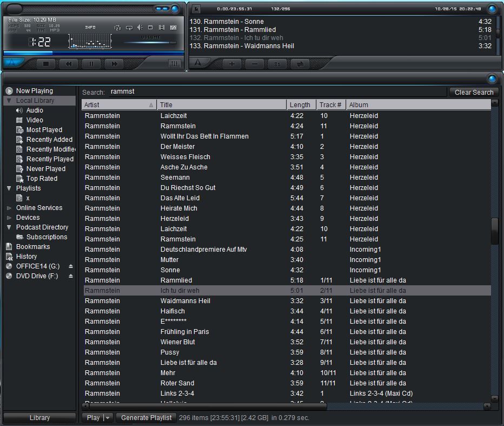Select playlist entry 133 Waidmanns Heil
Screen dimensions: 504x426
click(x=340, y=46)
